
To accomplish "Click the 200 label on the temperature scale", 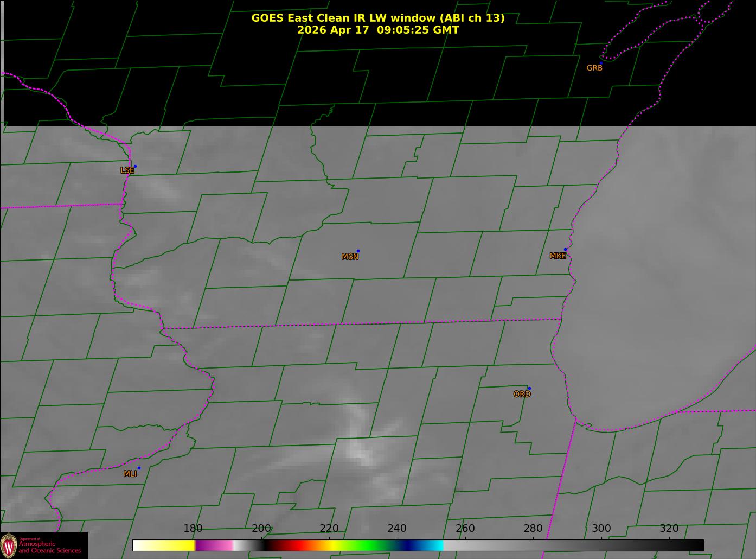I will (261, 529).
